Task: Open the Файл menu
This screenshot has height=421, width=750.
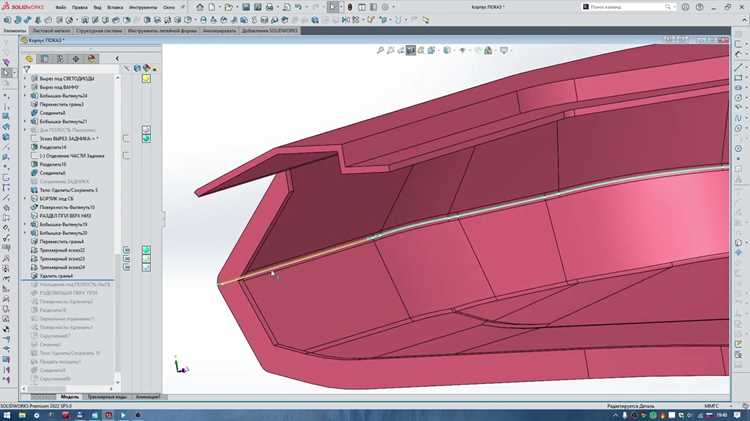Action: click(61, 8)
